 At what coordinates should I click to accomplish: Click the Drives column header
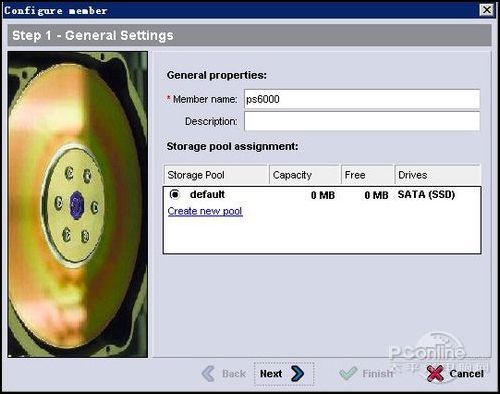point(438,175)
